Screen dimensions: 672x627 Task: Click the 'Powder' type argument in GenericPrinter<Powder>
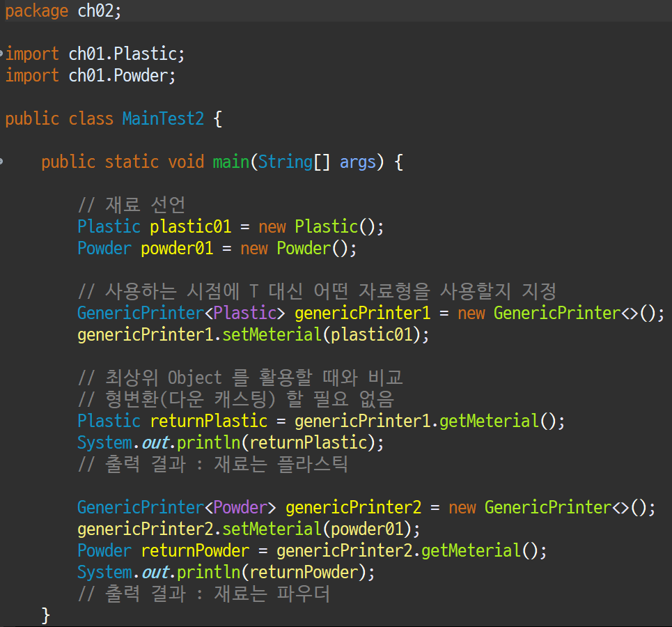[240, 507]
